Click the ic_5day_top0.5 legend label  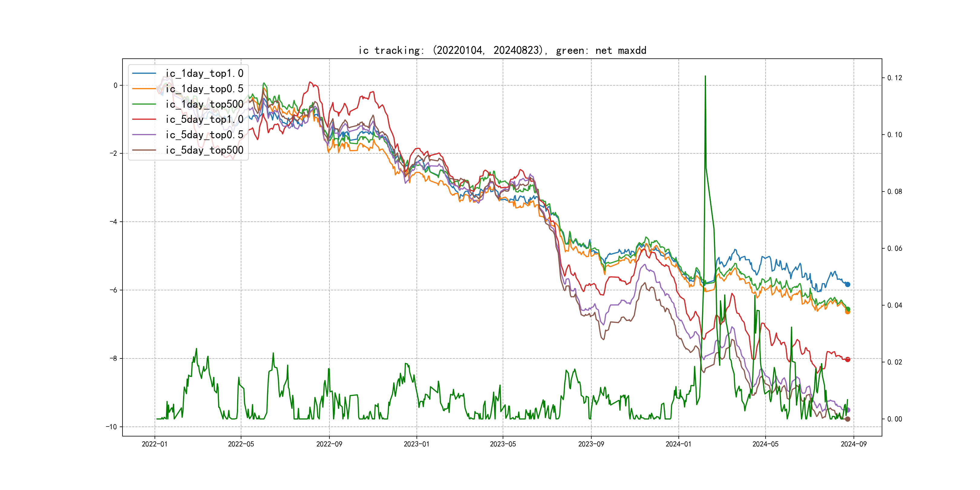(x=204, y=135)
